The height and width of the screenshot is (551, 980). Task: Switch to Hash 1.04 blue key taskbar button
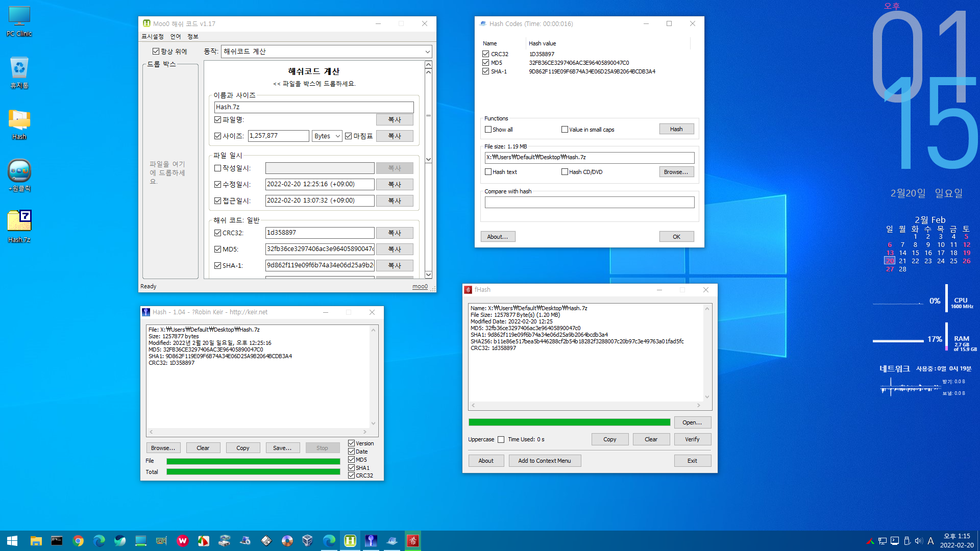point(371,541)
